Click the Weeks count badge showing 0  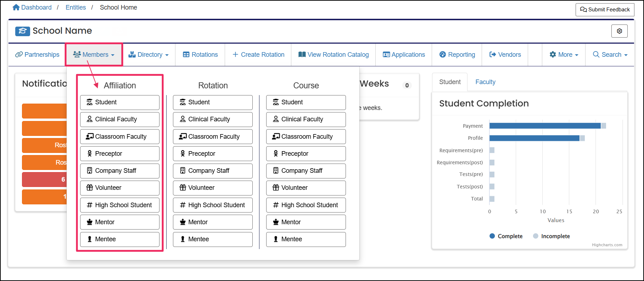click(x=407, y=85)
